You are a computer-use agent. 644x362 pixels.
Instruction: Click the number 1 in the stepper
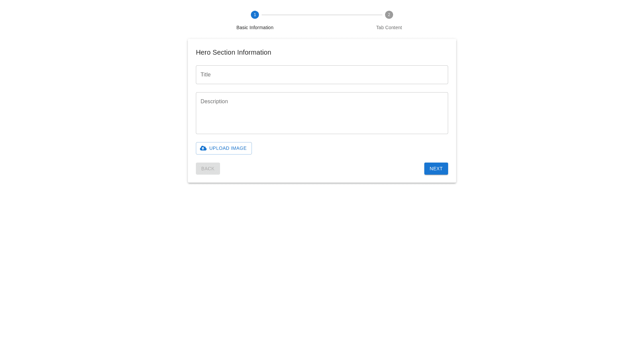[255, 15]
